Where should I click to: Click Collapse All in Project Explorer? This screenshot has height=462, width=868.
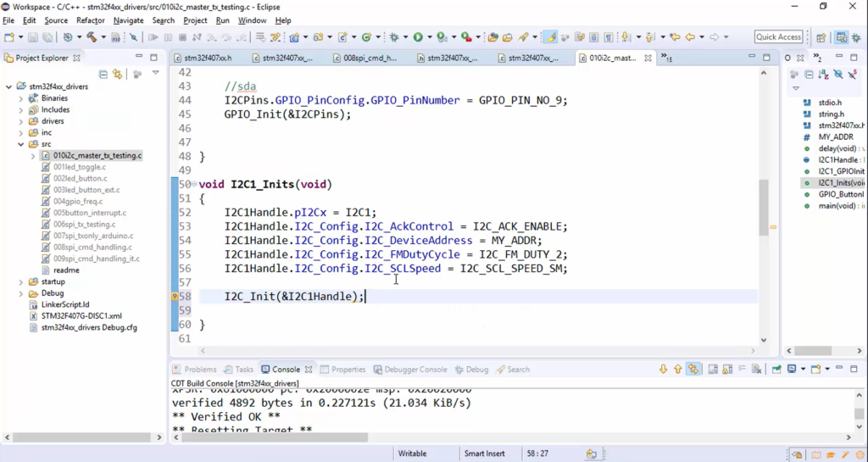click(103, 74)
